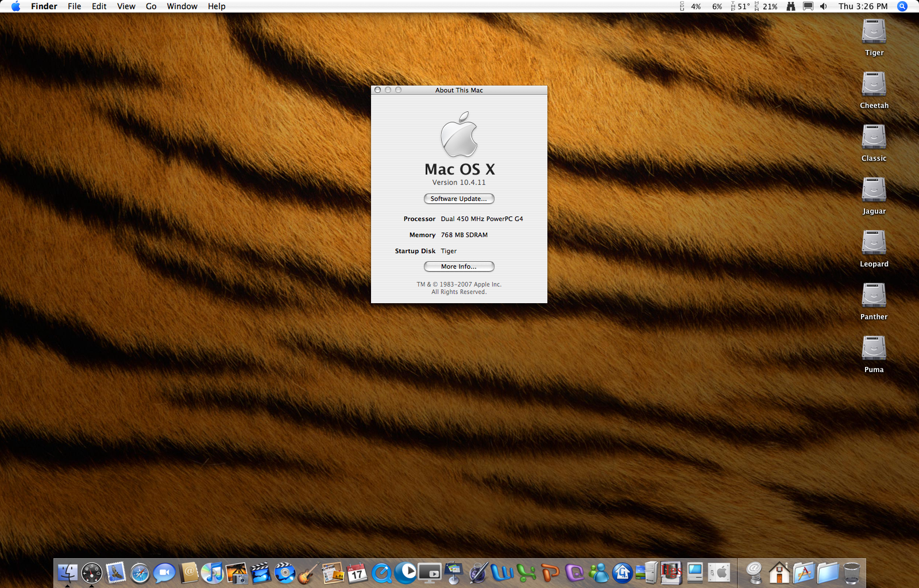Click the Version 10.4.11 text
This screenshot has height=588, width=919.
click(x=459, y=183)
